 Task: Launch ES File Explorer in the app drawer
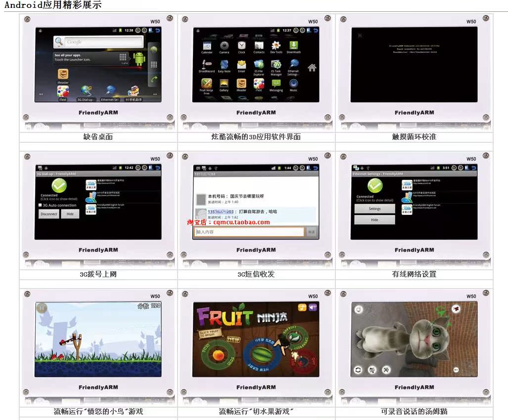coord(259,68)
